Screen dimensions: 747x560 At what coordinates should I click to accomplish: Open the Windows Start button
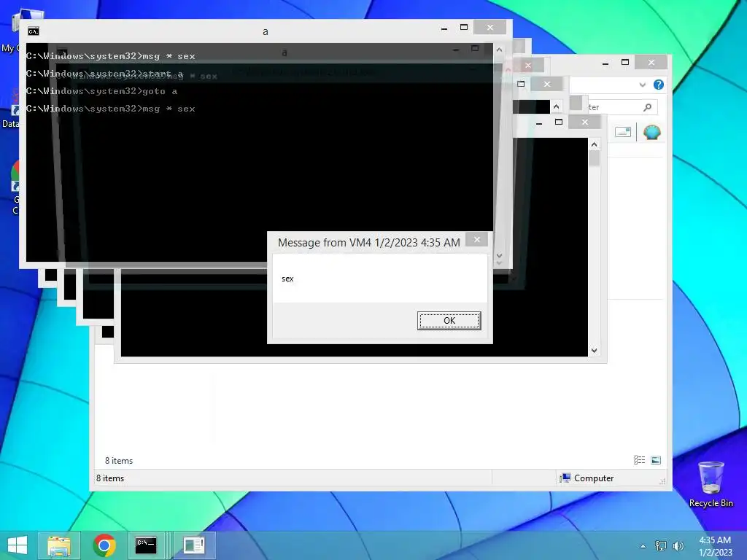(18, 545)
